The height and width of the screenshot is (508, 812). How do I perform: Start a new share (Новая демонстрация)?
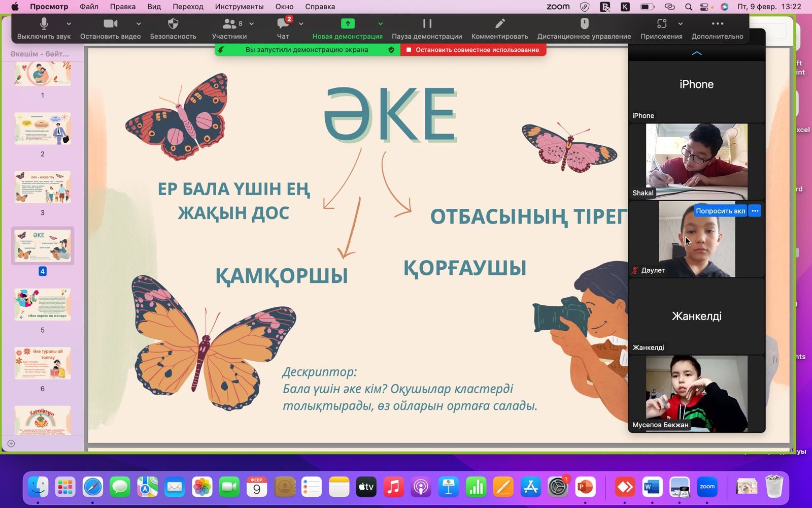347,24
